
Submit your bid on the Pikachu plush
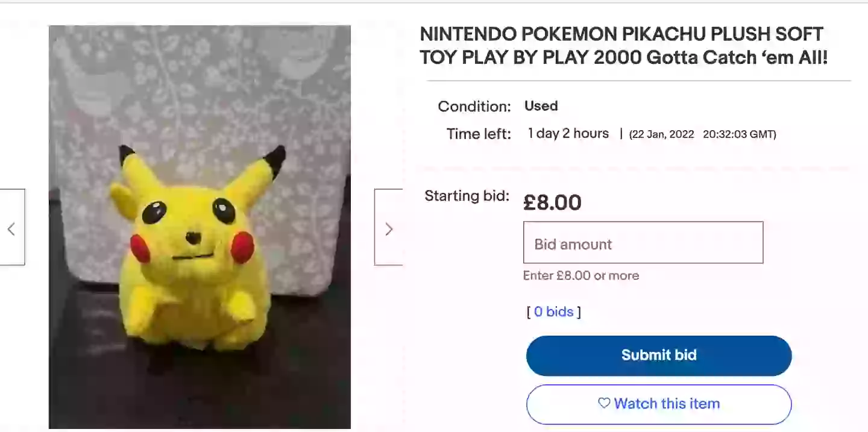click(x=658, y=355)
